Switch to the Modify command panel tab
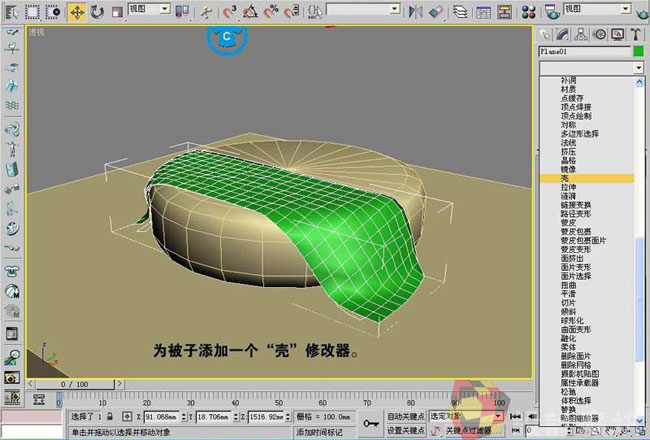Screen dimensions: 650x440 (562, 34)
